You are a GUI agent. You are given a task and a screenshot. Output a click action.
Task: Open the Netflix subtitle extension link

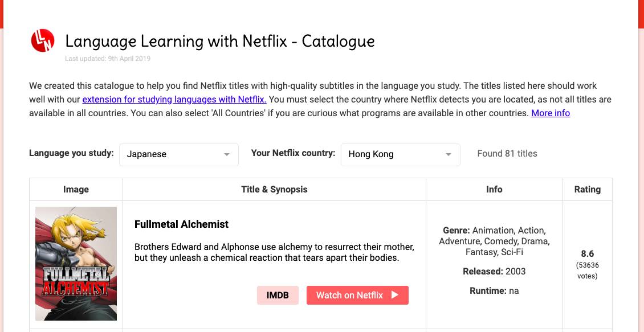(174, 99)
